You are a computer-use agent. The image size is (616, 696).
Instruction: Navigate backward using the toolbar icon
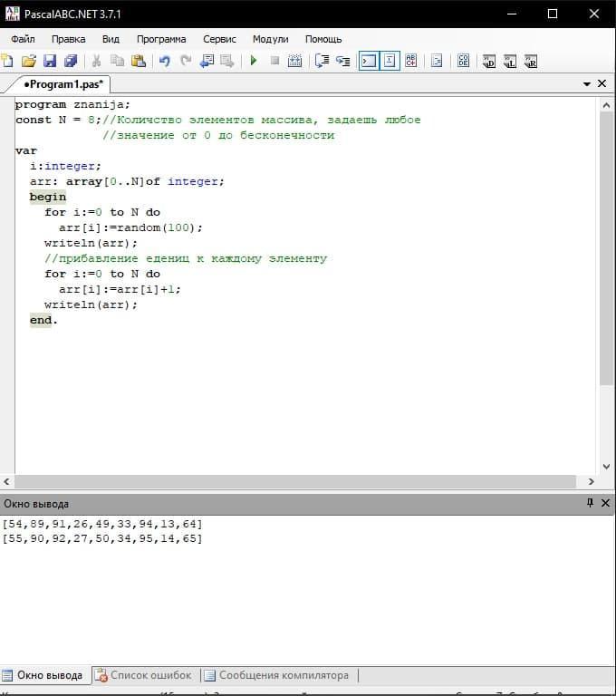207,61
